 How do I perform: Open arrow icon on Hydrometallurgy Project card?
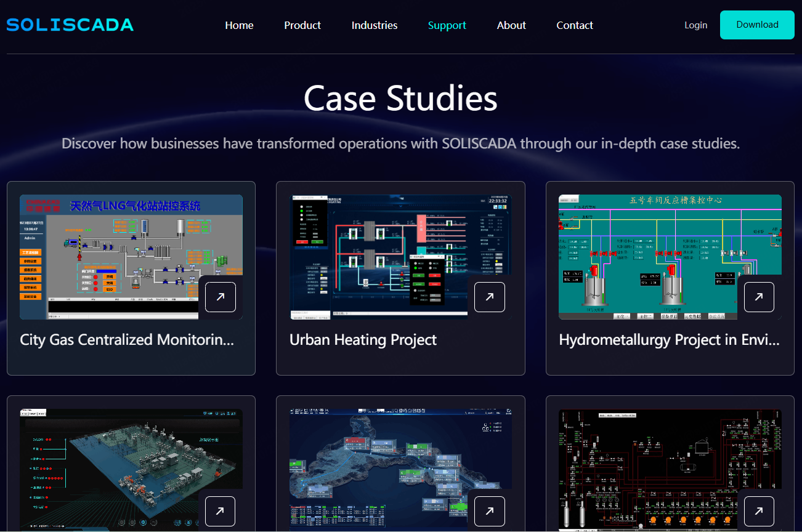pos(759,297)
